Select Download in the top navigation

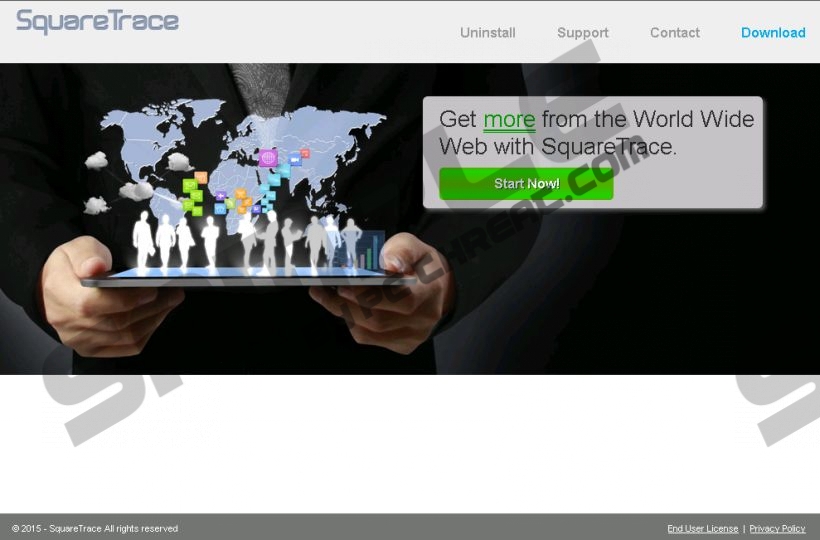coord(772,33)
